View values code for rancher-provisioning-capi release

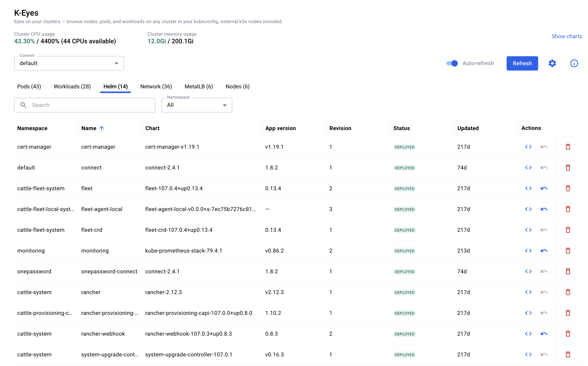click(x=528, y=313)
